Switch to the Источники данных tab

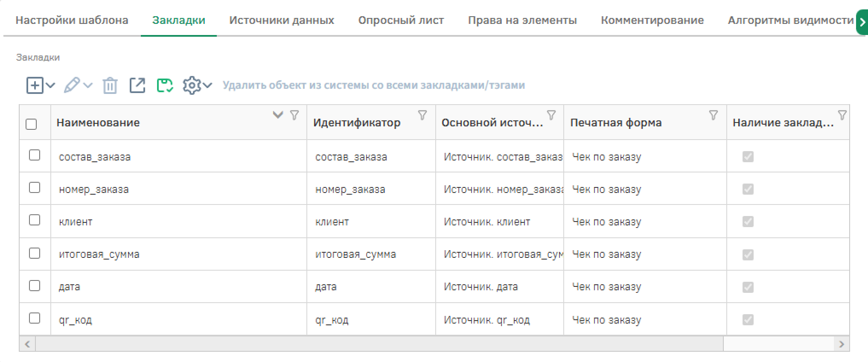(x=281, y=20)
